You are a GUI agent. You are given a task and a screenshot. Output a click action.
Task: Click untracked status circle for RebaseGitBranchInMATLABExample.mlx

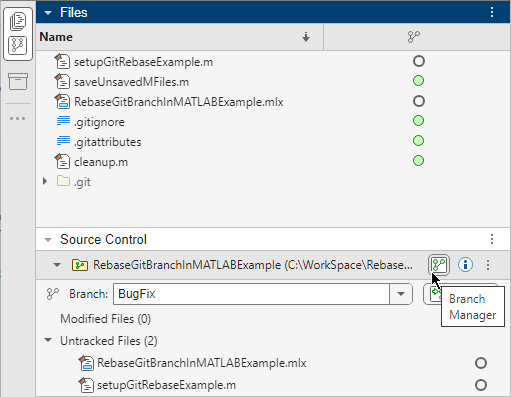[481, 363]
